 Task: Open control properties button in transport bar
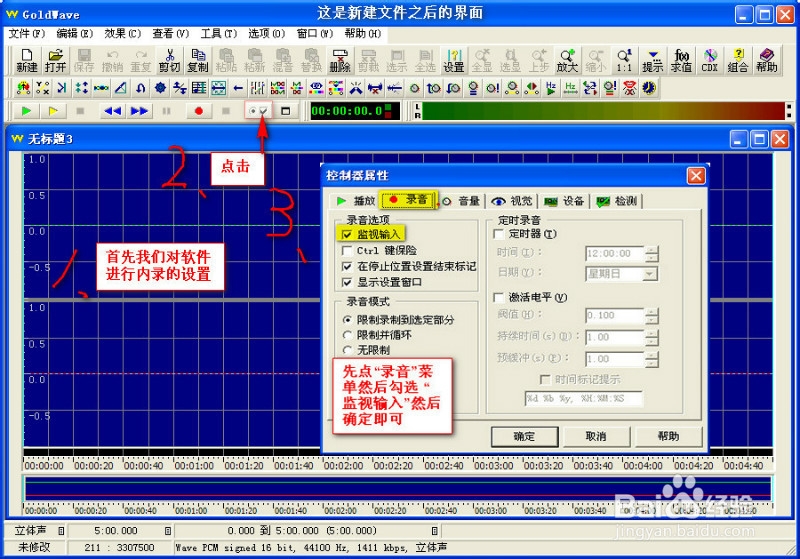tap(258, 111)
